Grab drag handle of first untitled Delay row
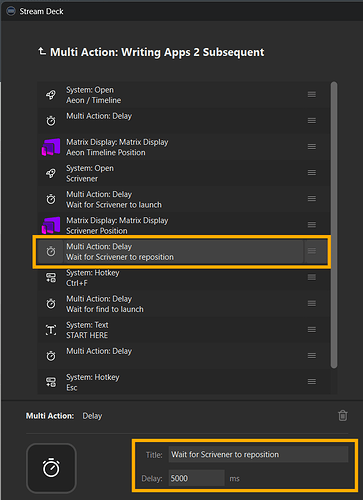The image size is (363, 500). coord(312,121)
